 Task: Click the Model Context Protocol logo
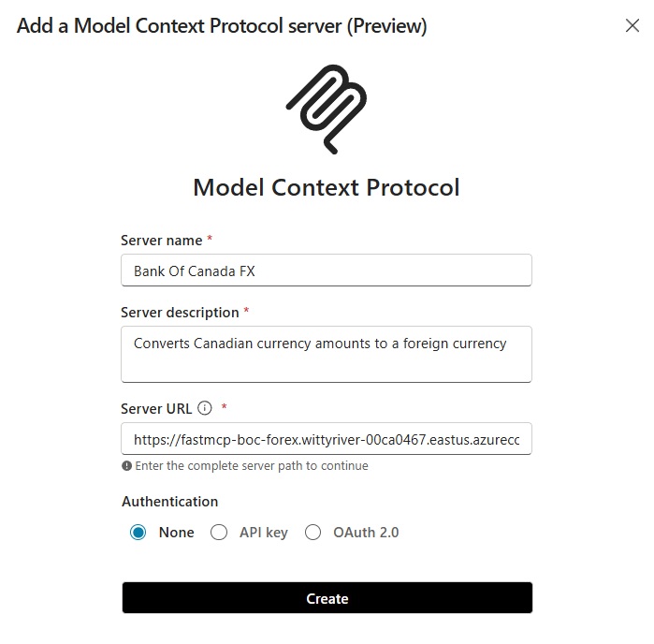click(x=327, y=109)
